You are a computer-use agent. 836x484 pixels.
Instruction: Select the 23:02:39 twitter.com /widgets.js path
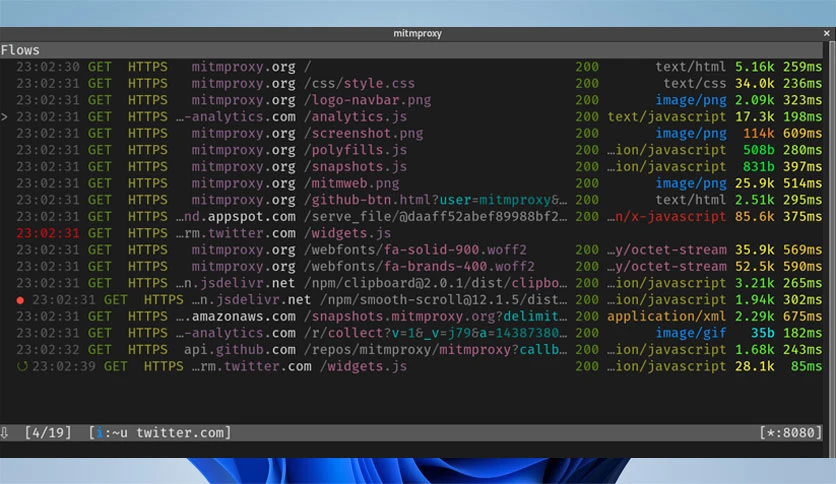(364, 367)
